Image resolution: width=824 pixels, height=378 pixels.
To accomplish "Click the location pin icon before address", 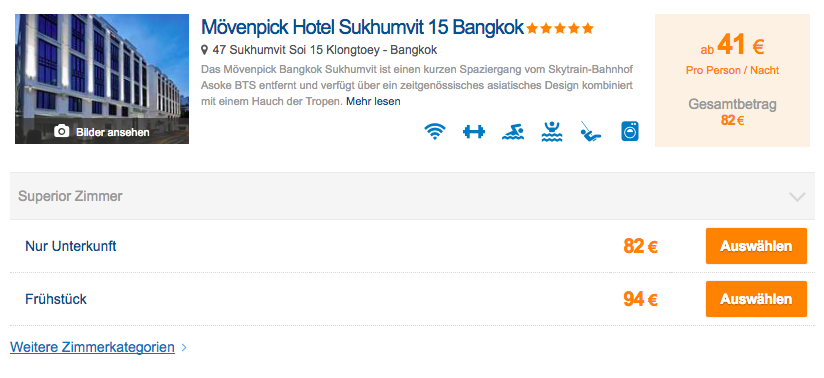I will pyautogui.click(x=205, y=50).
